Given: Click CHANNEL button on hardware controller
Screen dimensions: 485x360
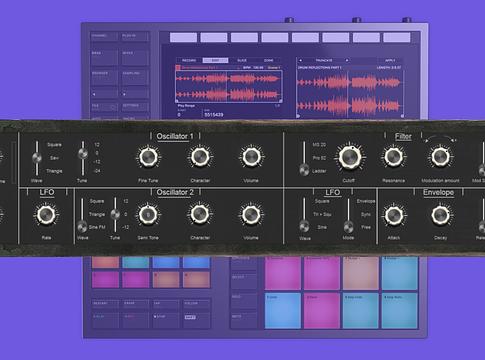Looking at the screenshot, I should click(x=104, y=37).
